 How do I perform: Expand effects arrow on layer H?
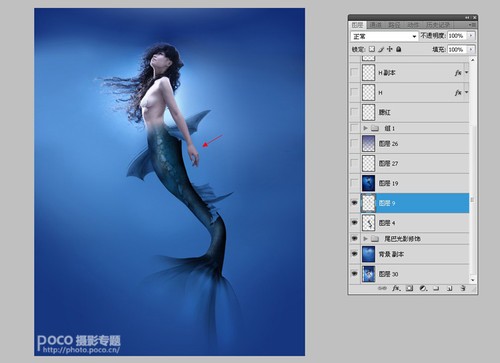tap(466, 92)
